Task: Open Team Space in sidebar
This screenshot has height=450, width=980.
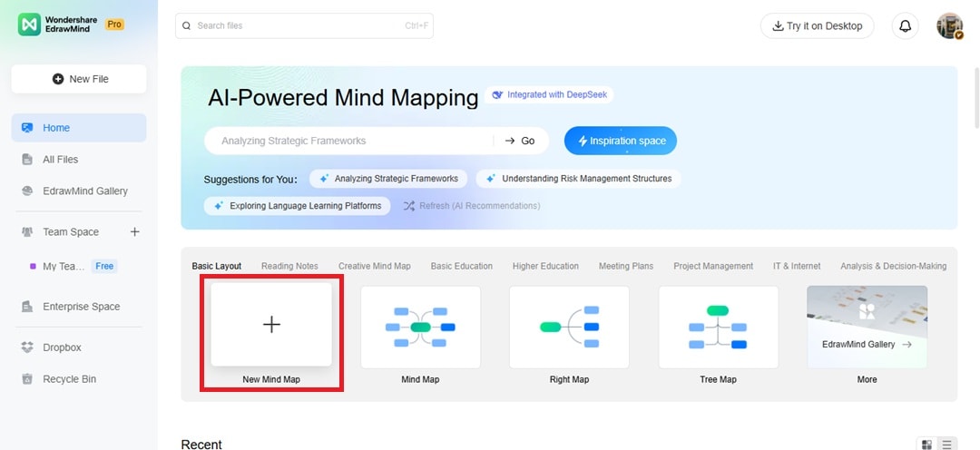Action: pos(71,232)
